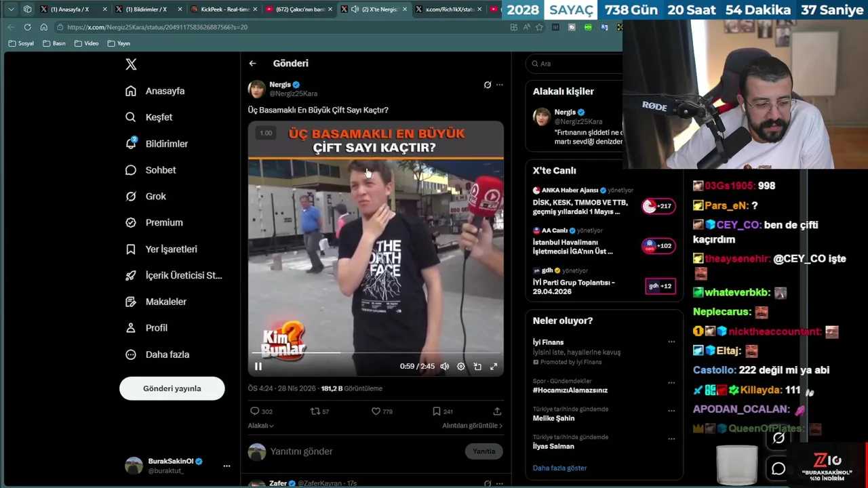Screen dimensions: 868x488
Task: Pause the video playback
Action: [x=258, y=366]
